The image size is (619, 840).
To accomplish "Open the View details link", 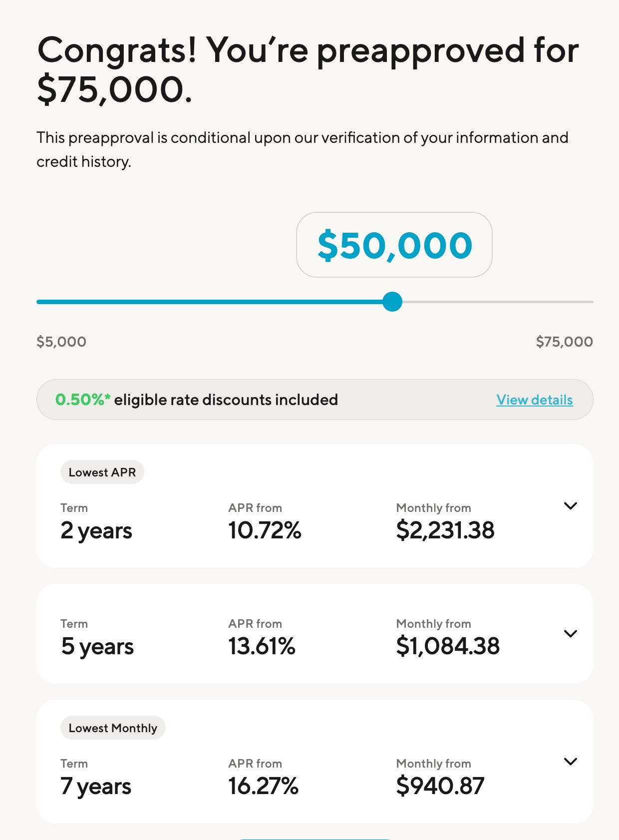I will coord(534,400).
